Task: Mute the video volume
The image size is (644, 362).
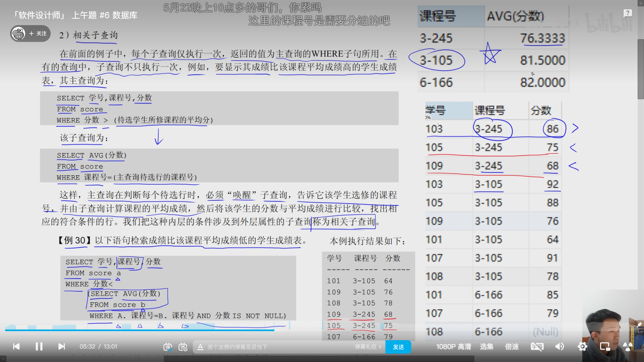Action: 559,347
